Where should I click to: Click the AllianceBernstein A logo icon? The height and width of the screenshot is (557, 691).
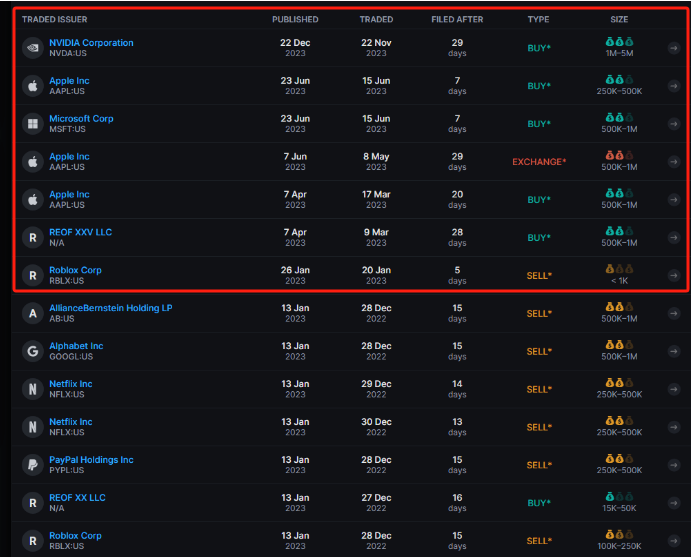point(32,313)
